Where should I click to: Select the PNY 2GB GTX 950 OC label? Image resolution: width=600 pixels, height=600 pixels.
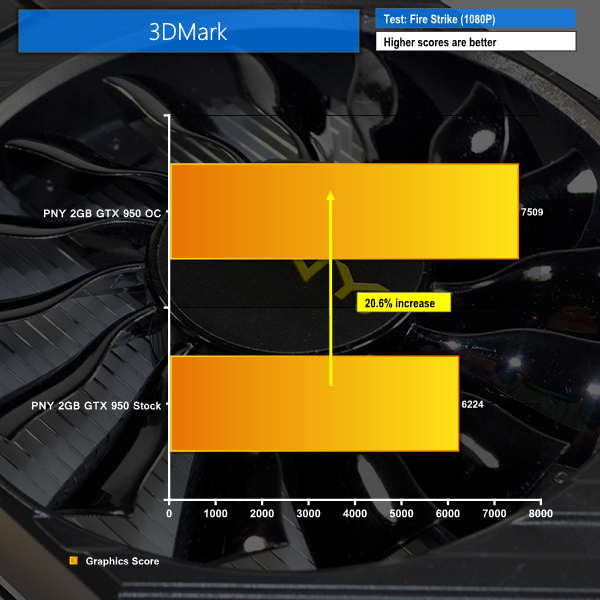(x=102, y=213)
